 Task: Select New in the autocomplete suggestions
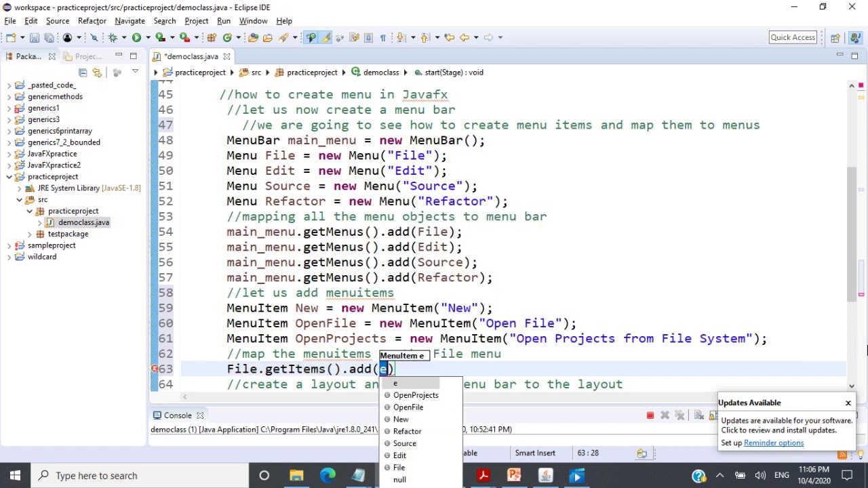[x=401, y=420]
